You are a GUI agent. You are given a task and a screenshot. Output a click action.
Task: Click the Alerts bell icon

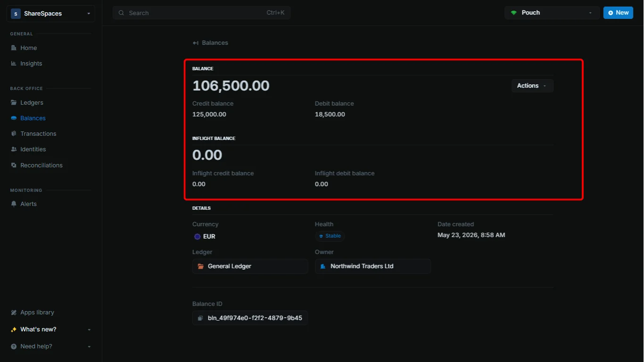click(x=14, y=204)
